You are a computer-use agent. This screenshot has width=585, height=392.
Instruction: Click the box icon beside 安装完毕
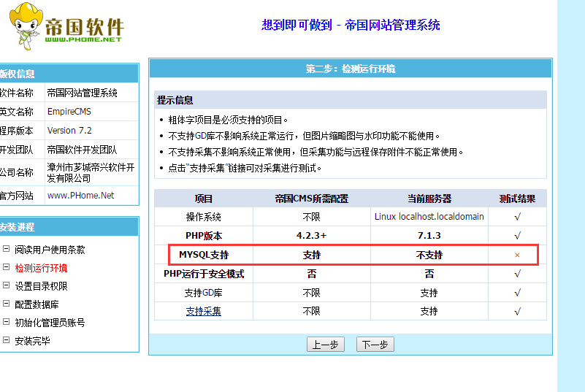6,339
